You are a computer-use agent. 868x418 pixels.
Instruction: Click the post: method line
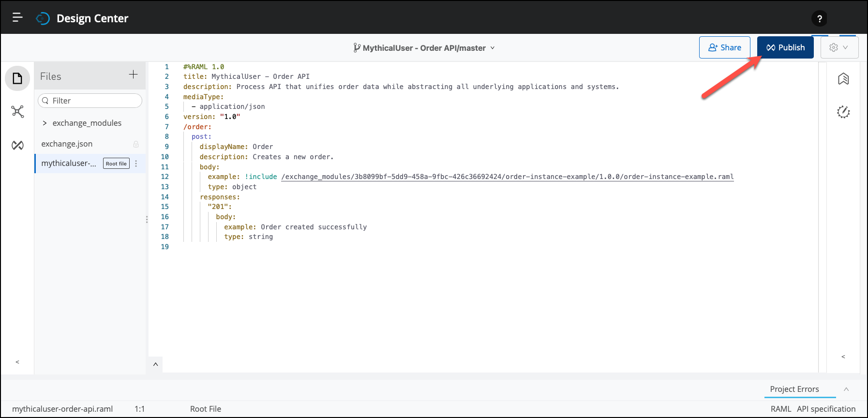pos(201,136)
